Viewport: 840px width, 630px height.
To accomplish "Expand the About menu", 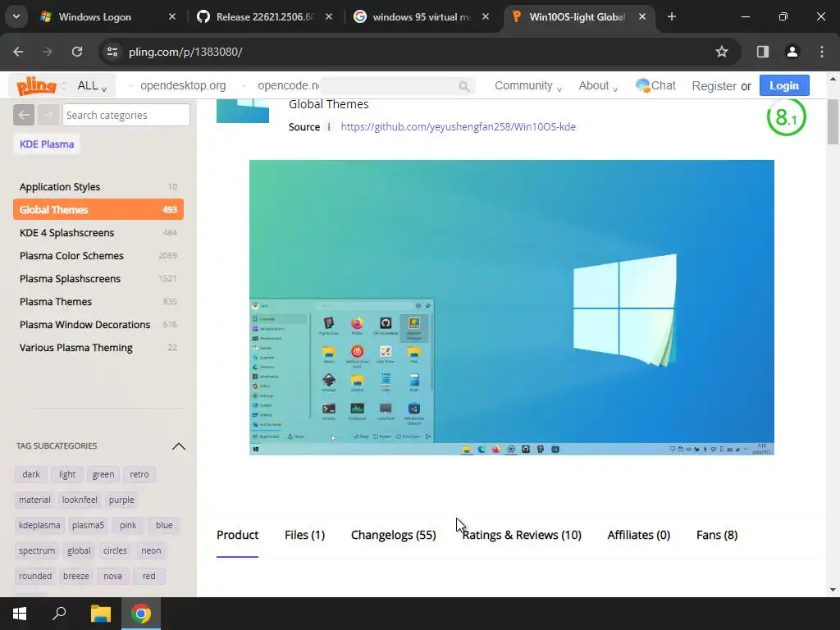I will tap(598, 85).
